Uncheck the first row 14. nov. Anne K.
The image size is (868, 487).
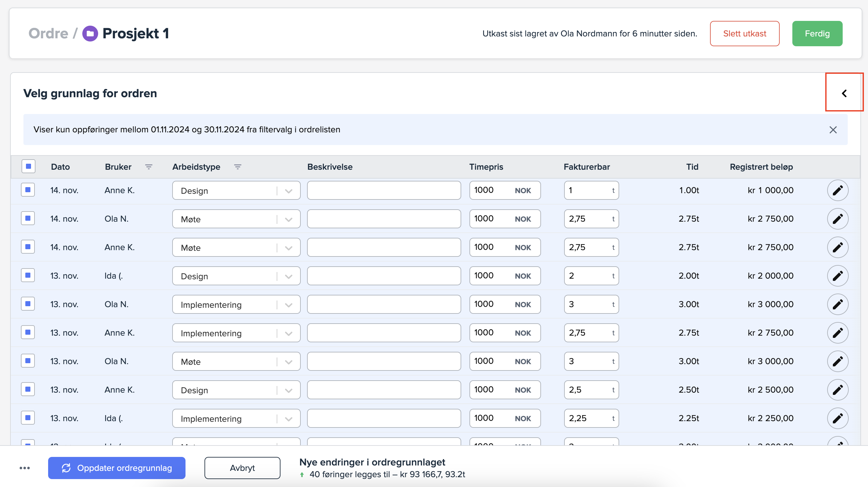pos(28,190)
